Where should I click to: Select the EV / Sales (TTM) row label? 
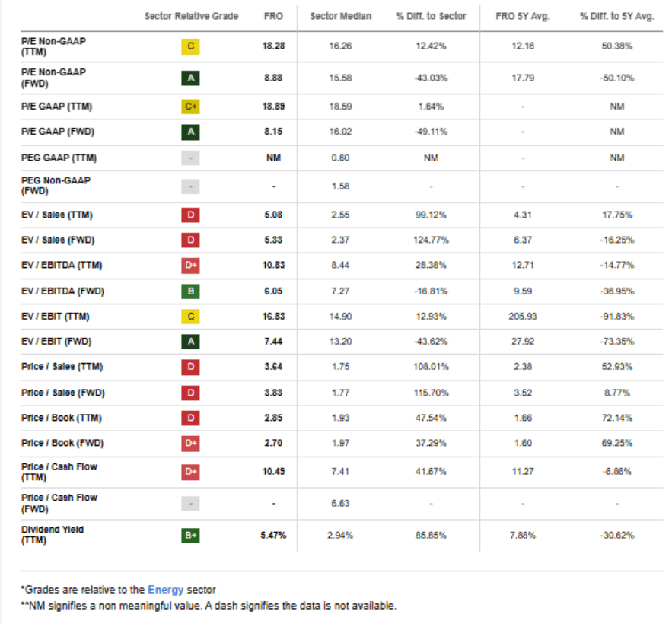pos(57,215)
